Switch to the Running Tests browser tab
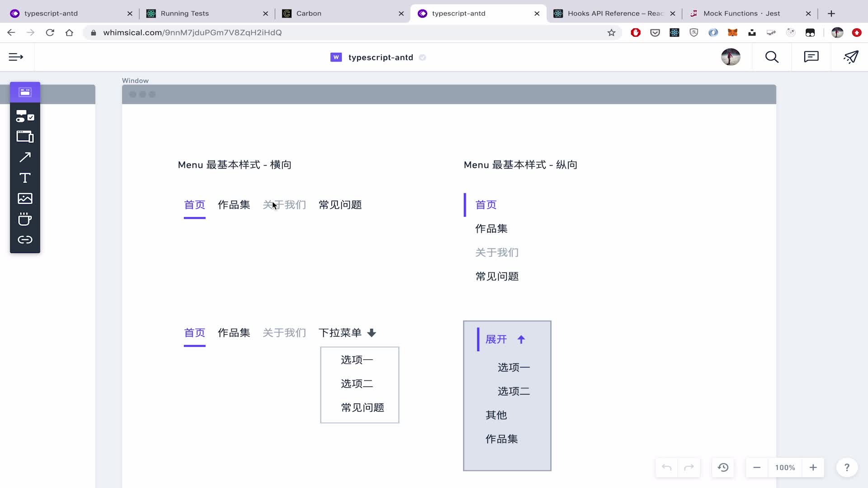Screen dimensions: 868x488 [x=184, y=14]
